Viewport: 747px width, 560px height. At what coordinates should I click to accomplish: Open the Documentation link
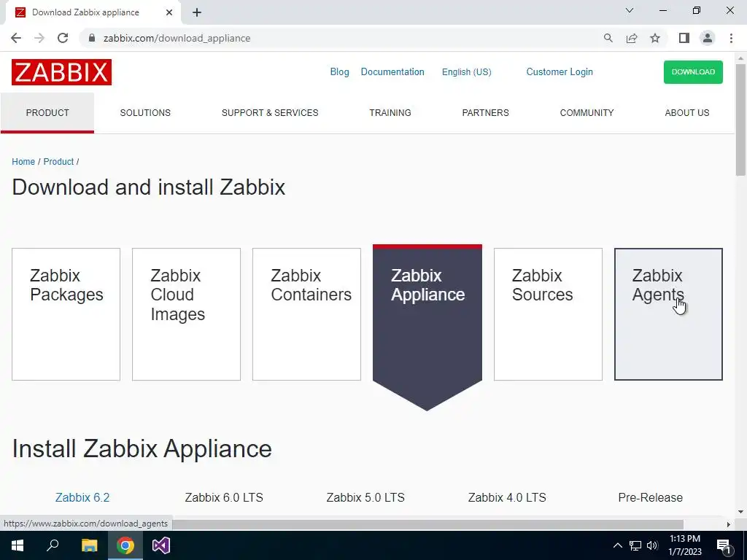(x=392, y=72)
